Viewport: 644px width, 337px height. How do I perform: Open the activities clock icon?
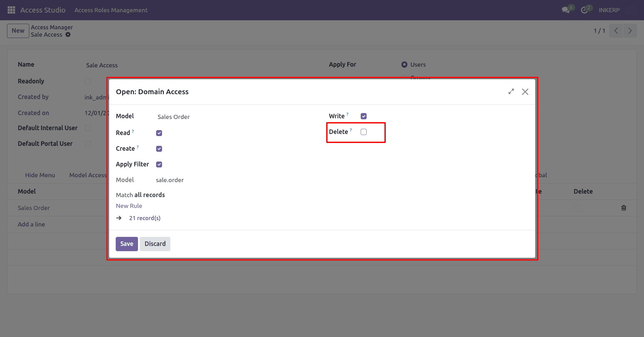click(584, 10)
